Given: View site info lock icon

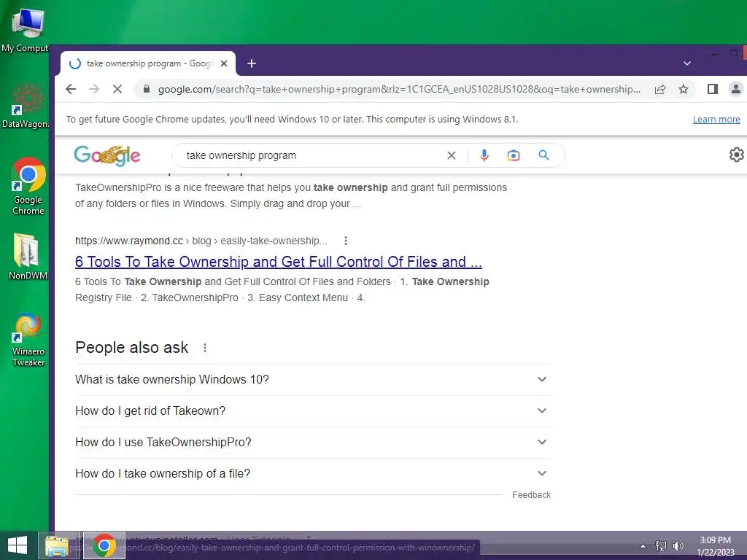Looking at the screenshot, I should (x=147, y=89).
